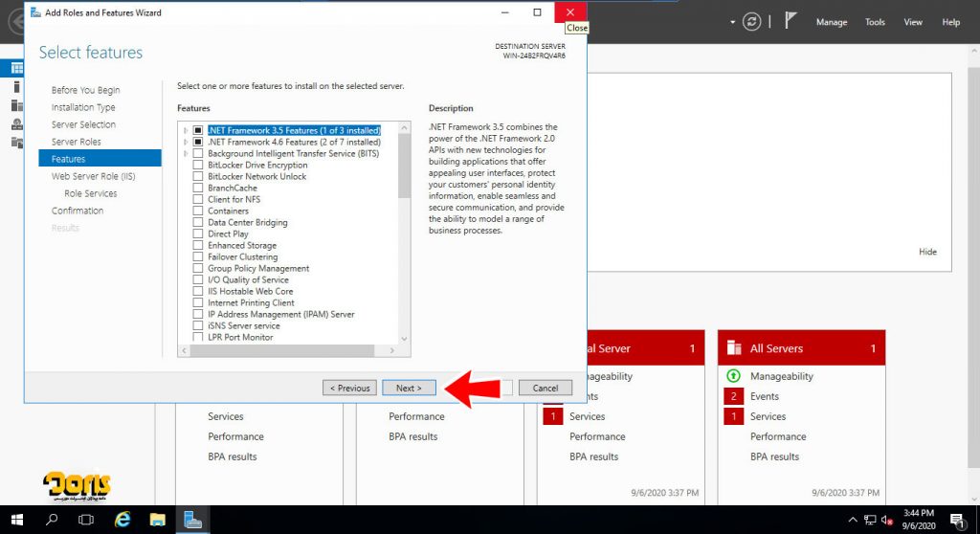Open the Help menu

click(950, 22)
